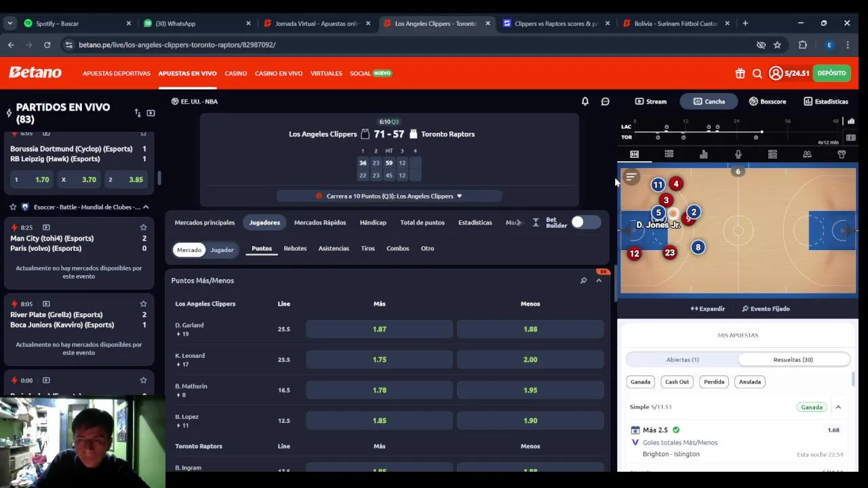Switch to Resueltas (30) bets
The width and height of the screenshot is (868, 488).
793,360
